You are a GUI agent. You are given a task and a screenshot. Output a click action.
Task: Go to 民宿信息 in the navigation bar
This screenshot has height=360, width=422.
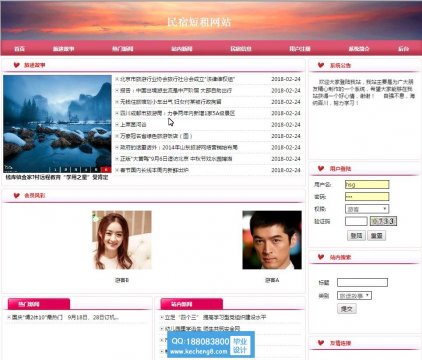(241, 49)
